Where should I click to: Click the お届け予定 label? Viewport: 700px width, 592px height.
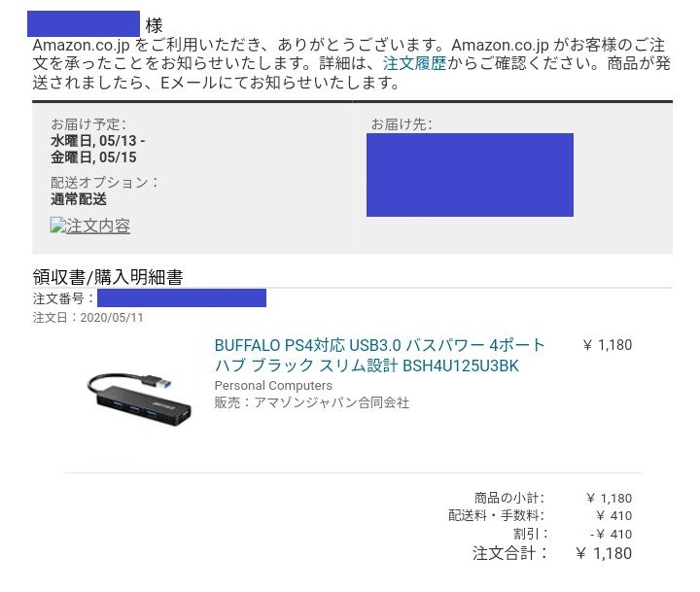[x=87, y=123]
